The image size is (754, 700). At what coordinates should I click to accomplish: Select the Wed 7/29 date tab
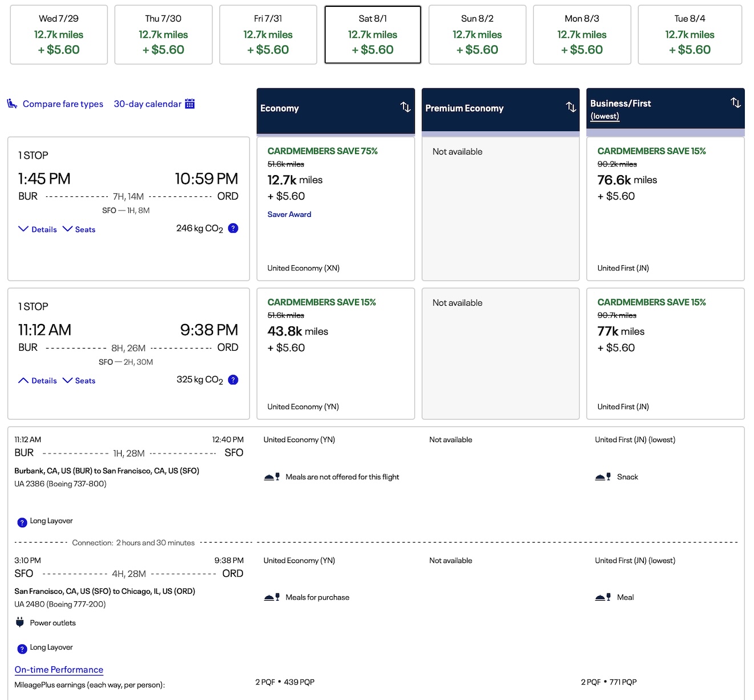[59, 35]
